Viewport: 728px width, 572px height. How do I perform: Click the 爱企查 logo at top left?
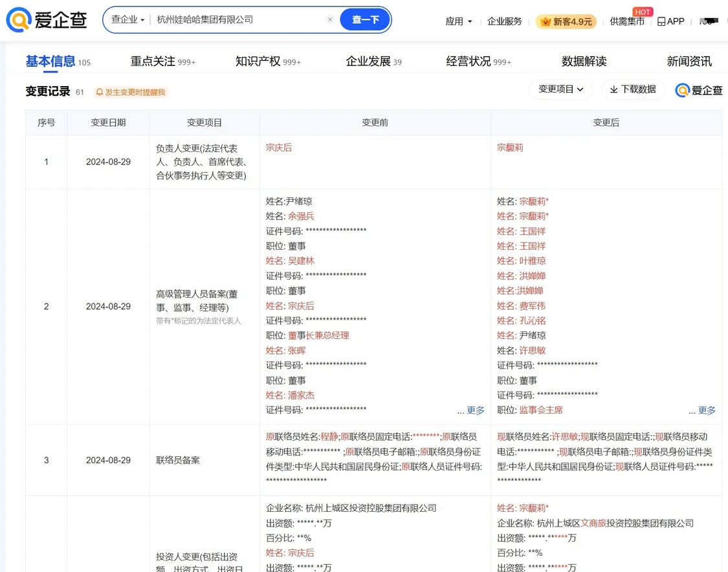coord(47,20)
